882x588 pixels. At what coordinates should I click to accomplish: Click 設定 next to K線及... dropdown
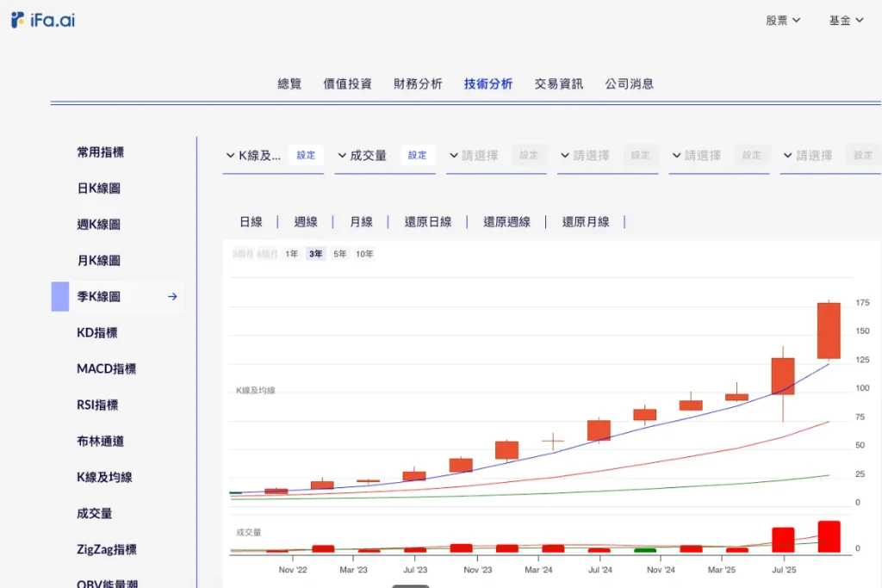click(306, 155)
